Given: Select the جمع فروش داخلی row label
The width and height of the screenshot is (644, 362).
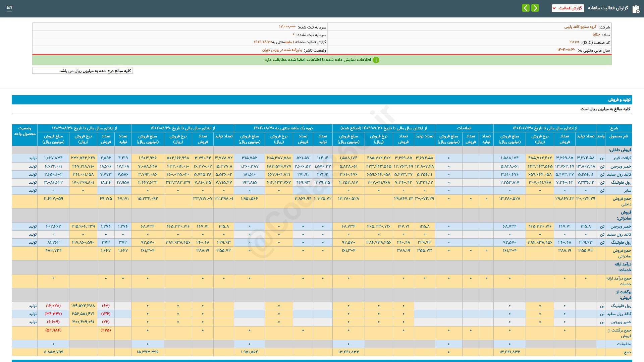Looking at the screenshot, I should coord(622,201).
